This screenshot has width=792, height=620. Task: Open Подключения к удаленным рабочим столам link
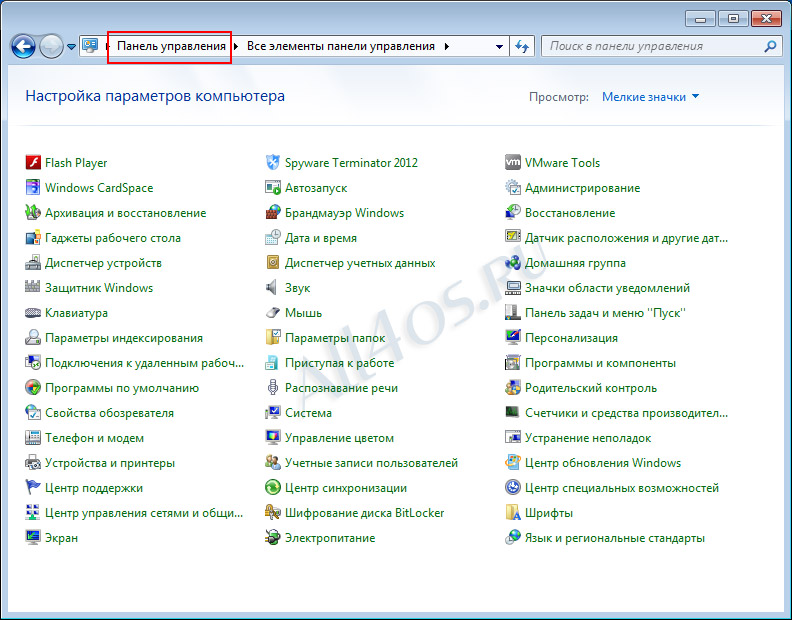tap(144, 363)
